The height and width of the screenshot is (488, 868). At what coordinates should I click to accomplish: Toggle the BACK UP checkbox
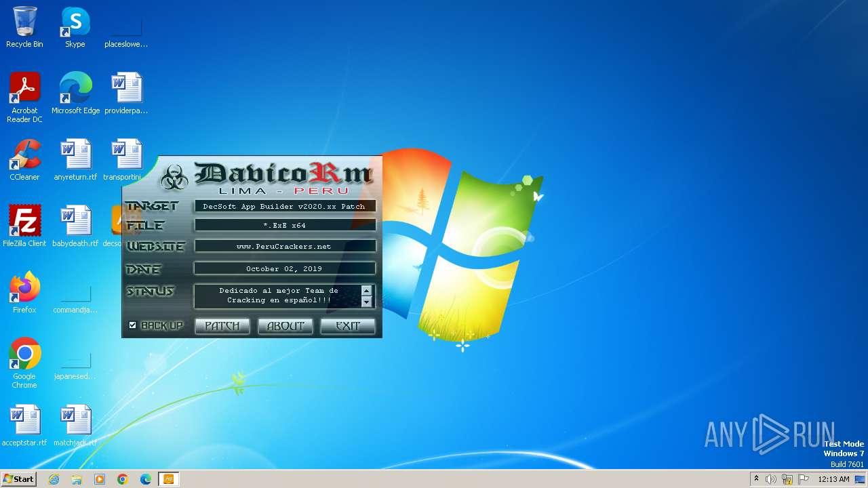click(132, 325)
